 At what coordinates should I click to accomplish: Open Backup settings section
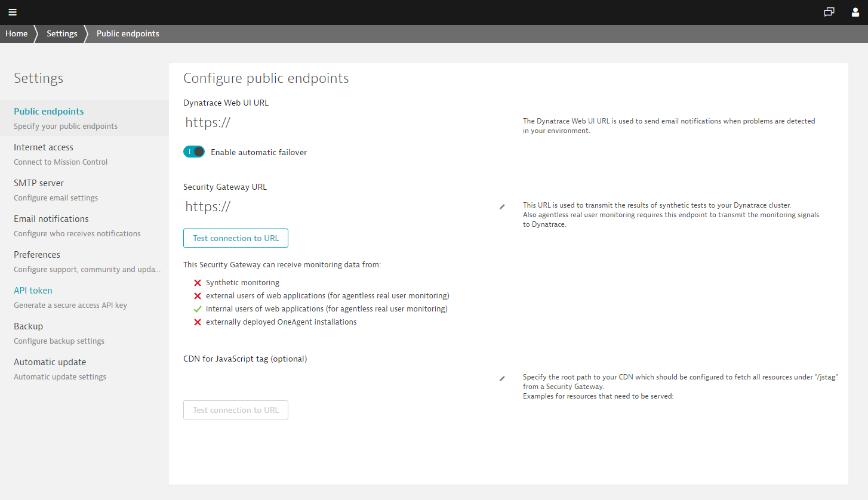[x=84, y=333]
